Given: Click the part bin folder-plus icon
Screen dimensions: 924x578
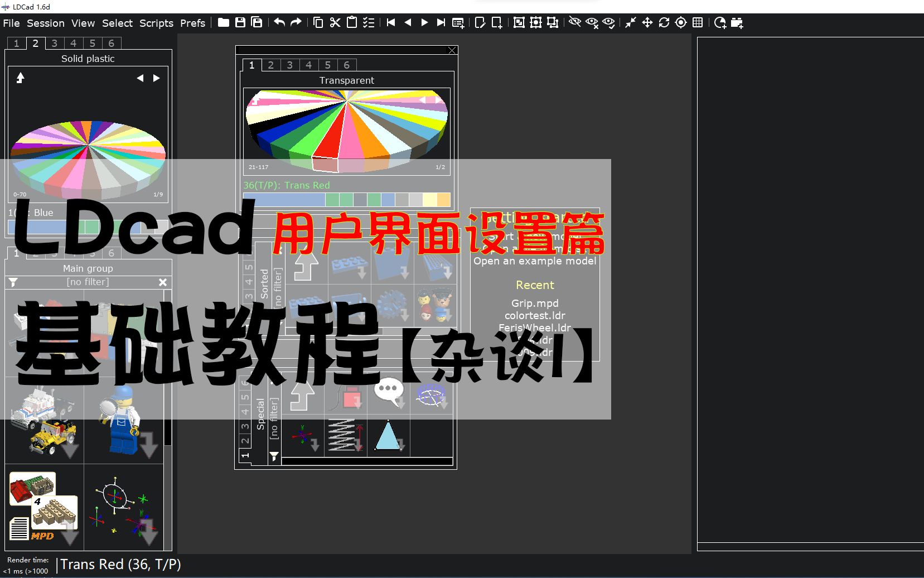Looking at the screenshot, I should tap(737, 22).
